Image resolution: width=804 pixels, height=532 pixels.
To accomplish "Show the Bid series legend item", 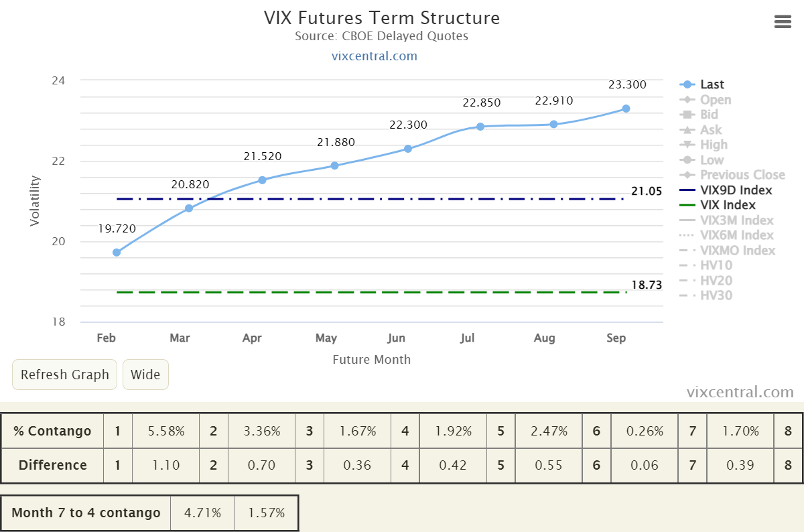I will 699,115.
